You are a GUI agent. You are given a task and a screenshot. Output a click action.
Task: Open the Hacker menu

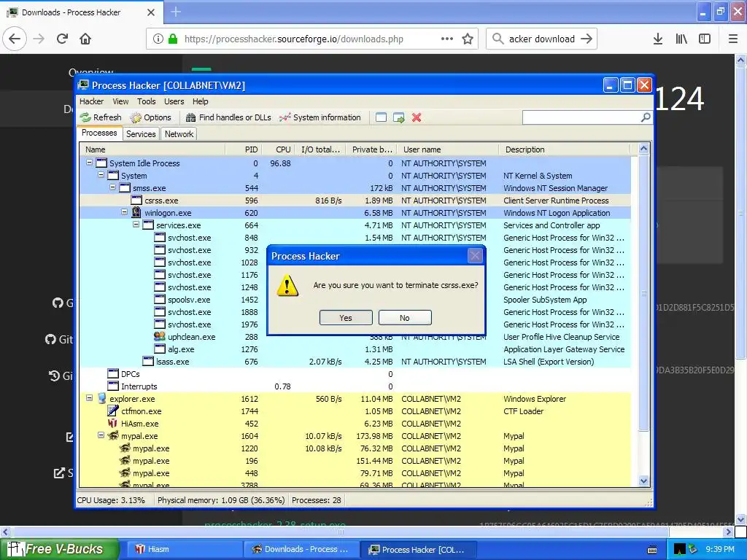pos(91,101)
